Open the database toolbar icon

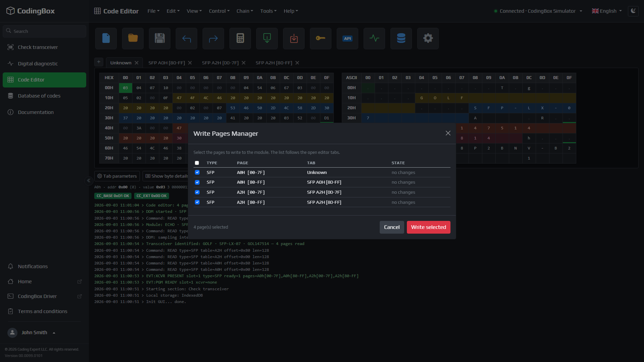tap(401, 38)
